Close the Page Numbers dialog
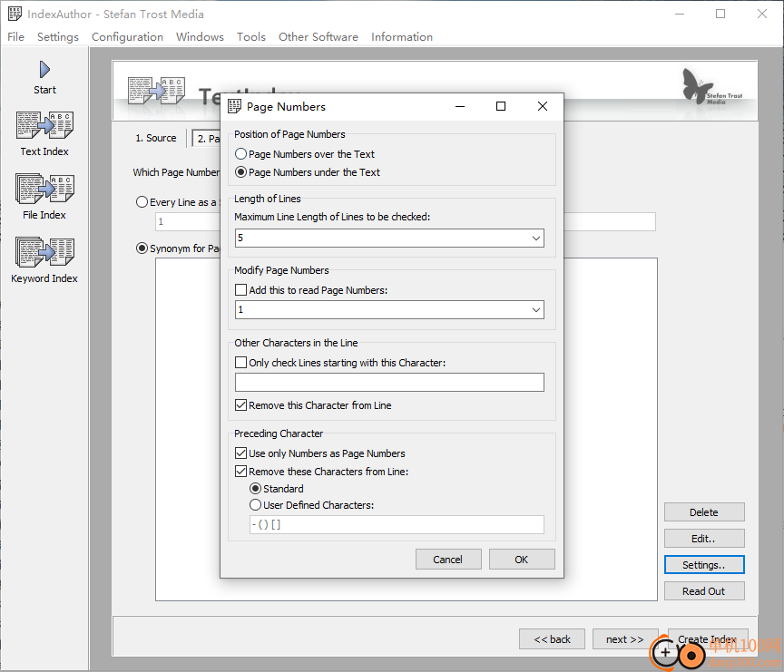784x672 pixels. tap(543, 106)
